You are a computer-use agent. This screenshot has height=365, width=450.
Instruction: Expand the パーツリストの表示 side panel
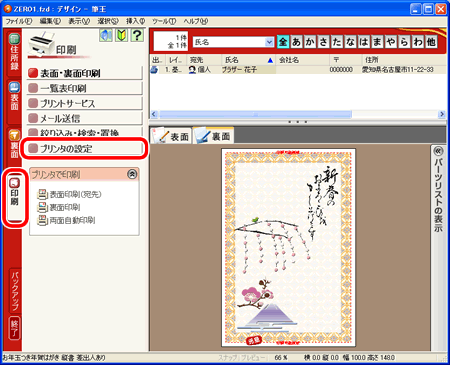[x=438, y=190]
